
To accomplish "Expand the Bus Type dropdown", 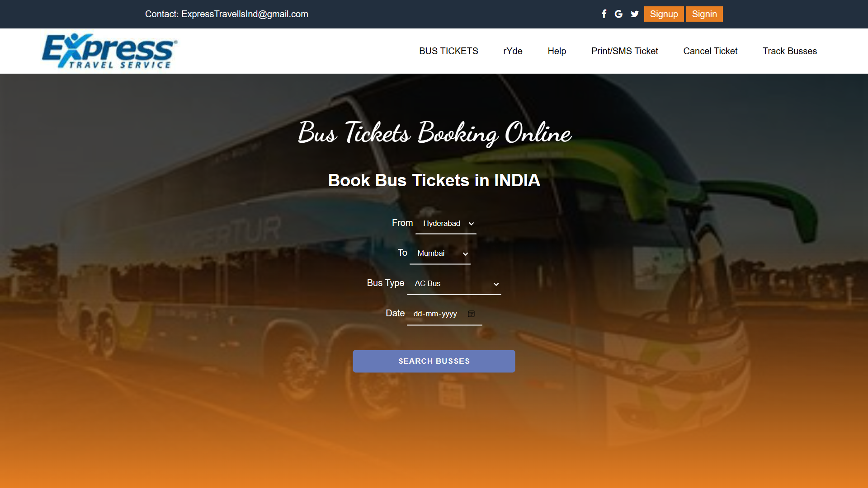I will [x=454, y=284].
